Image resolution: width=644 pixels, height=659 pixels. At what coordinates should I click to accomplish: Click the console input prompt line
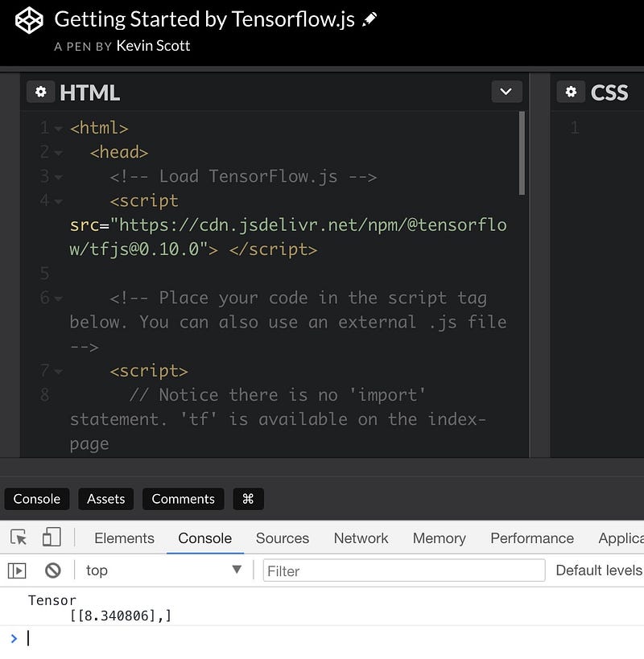coord(322,638)
